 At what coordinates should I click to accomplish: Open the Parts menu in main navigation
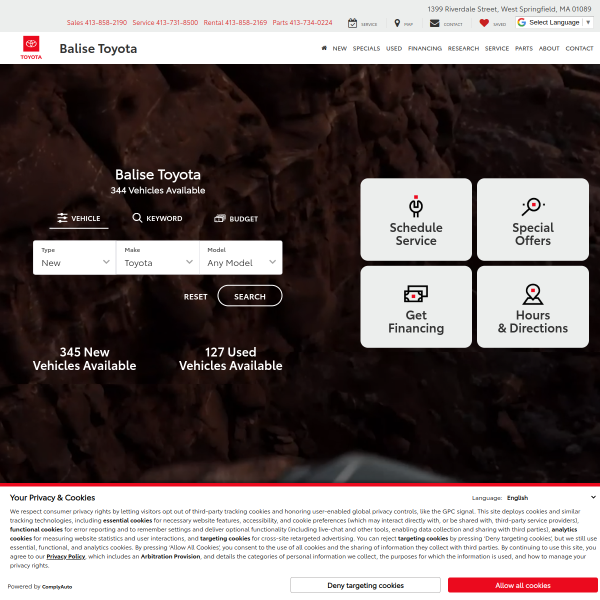(523, 49)
